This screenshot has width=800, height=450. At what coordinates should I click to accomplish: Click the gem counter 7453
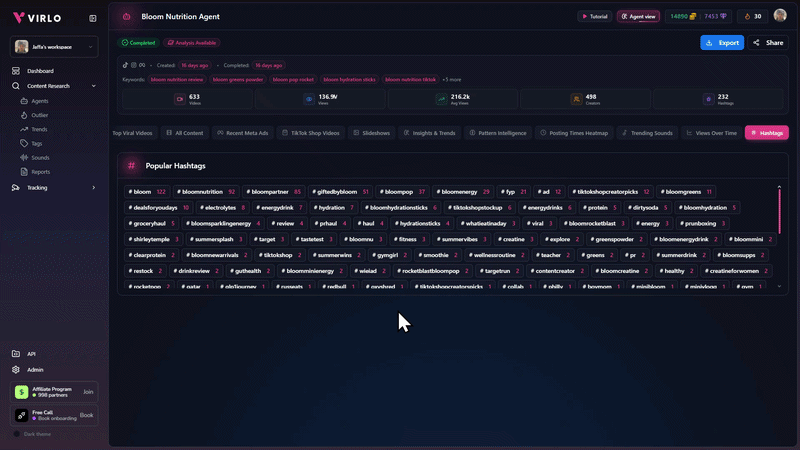tap(716, 16)
